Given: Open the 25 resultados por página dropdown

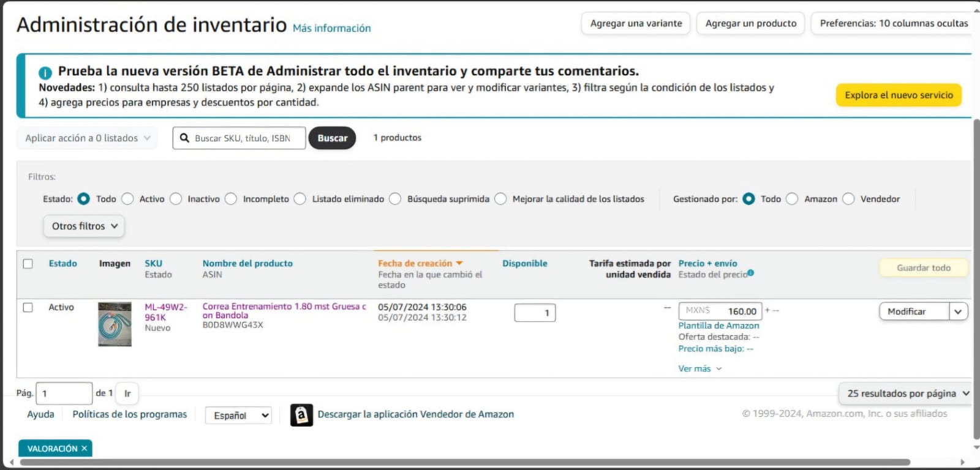Looking at the screenshot, I should (905, 394).
